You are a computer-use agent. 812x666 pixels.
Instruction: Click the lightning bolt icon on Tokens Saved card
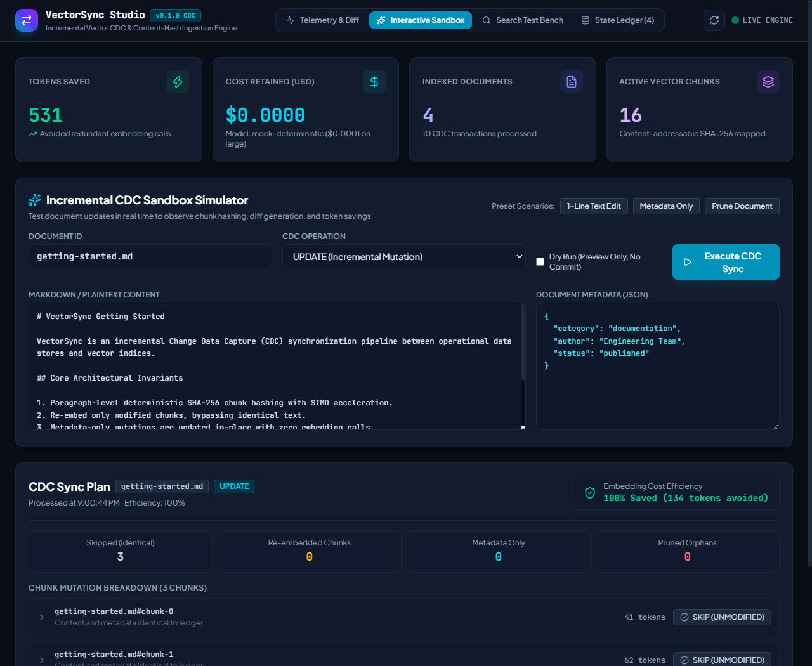click(178, 82)
